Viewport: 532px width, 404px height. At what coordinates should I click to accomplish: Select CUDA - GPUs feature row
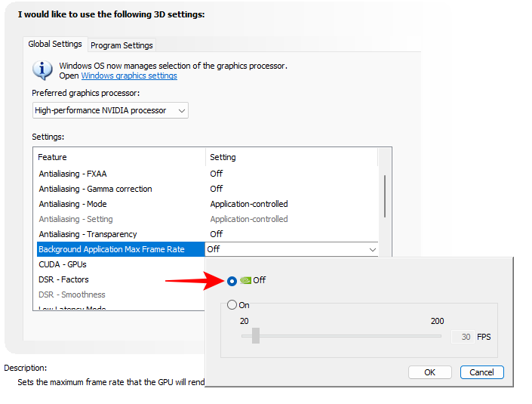[63, 264]
